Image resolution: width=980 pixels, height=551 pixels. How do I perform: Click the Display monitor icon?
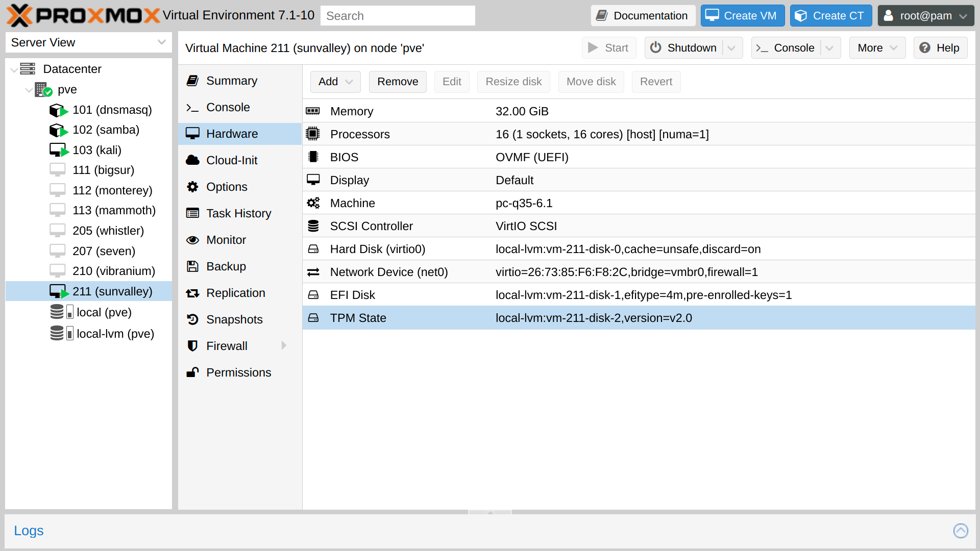pyautogui.click(x=313, y=180)
